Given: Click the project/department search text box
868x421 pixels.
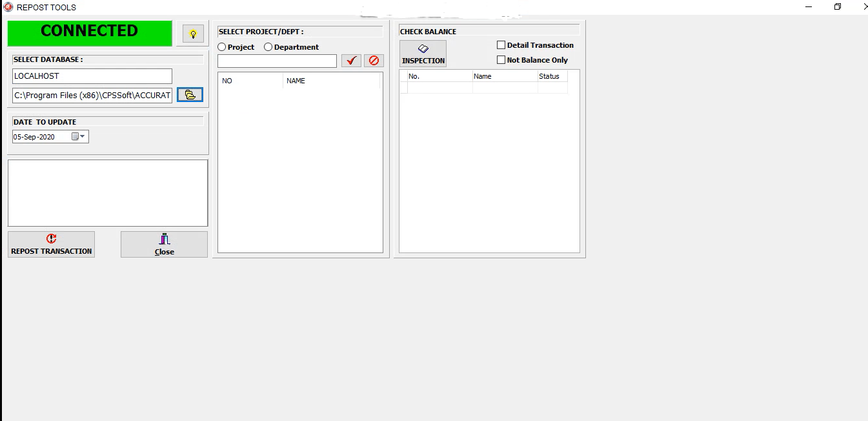Looking at the screenshot, I should [x=278, y=61].
